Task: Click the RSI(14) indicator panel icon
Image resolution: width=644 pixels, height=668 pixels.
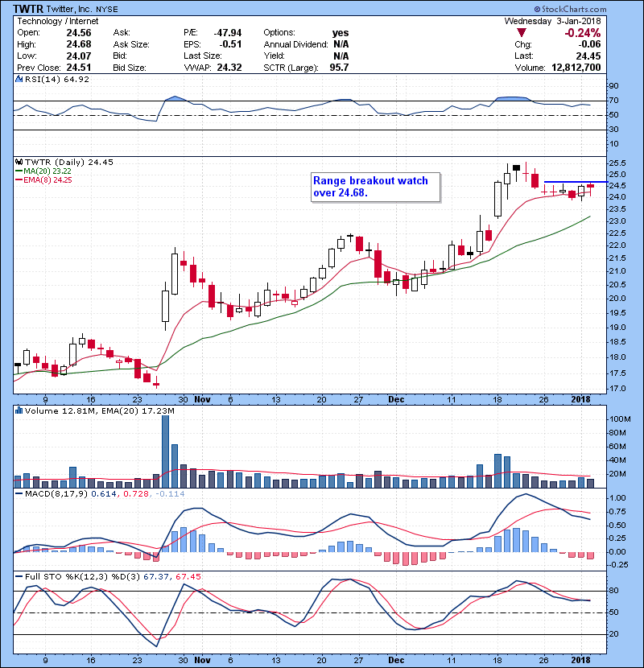Action: (19, 79)
